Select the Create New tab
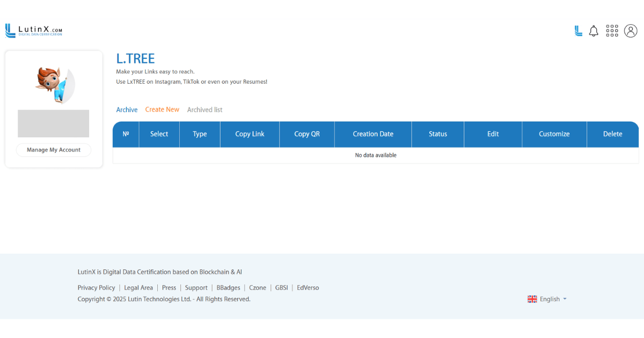The image size is (644, 338). (162, 109)
